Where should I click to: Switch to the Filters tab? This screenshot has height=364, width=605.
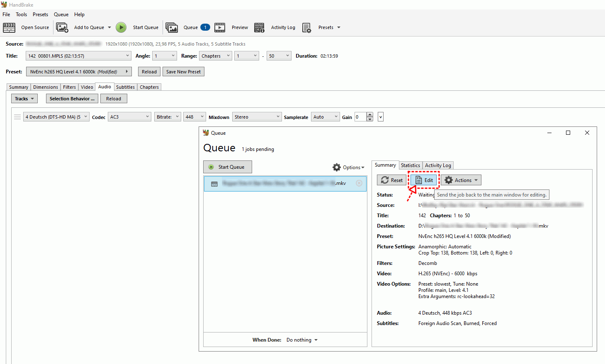point(69,87)
